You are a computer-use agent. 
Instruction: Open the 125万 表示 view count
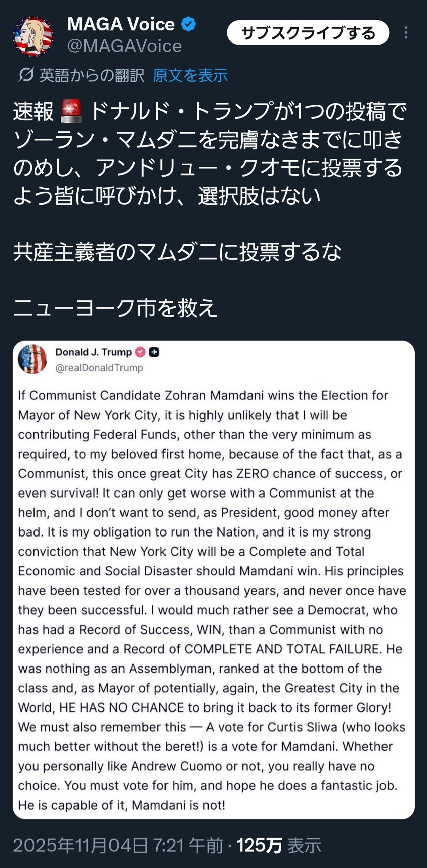click(279, 845)
